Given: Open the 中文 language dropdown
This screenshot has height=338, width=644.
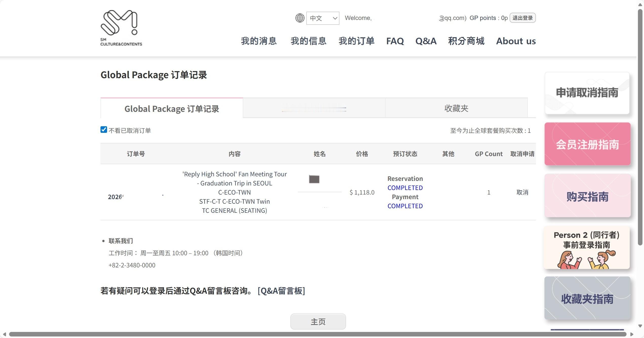Looking at the screenshot, I should (323, 18).
